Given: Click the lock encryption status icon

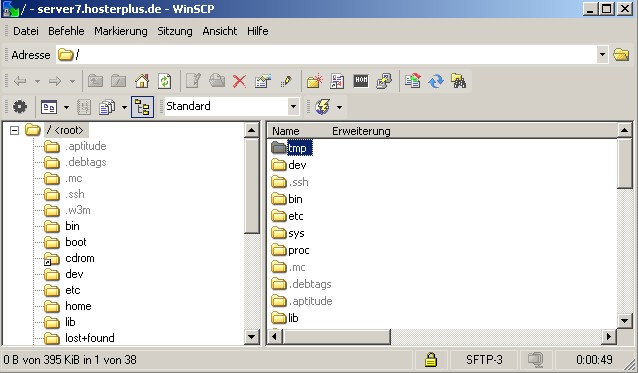Looking at the screenshot, I should (x=431, y=360).
